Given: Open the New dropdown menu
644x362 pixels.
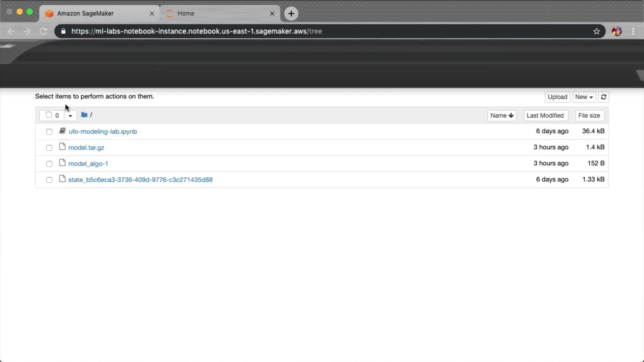Looking at the screenshot, I should tap(584, 97).
